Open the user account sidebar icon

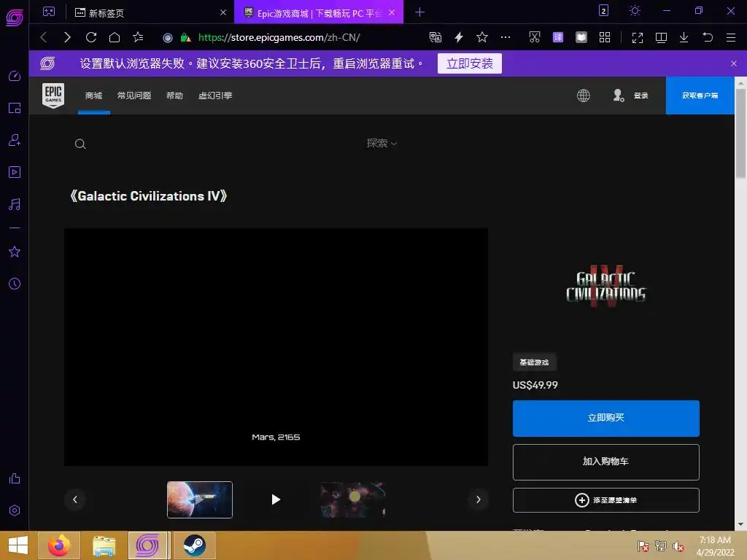tap(15, 140)
